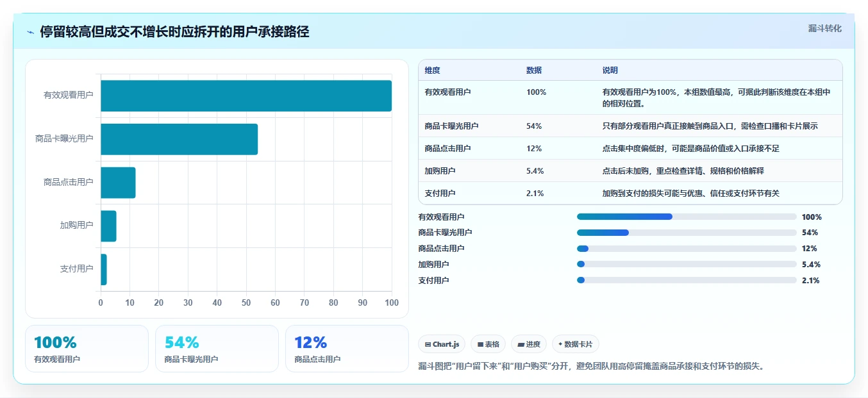Click the chart's 商品卡曝光用户 axis label

pyautogui.click(x=64, y=139)
